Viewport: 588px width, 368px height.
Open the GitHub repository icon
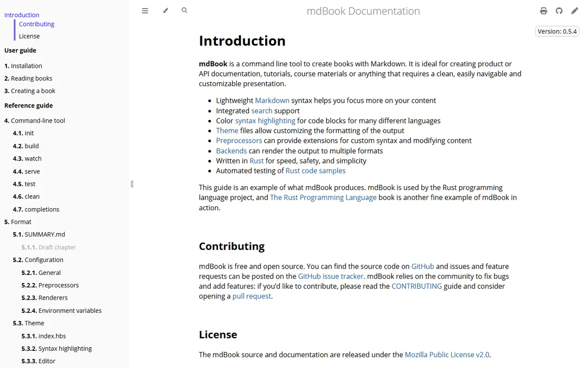(559, 11)
